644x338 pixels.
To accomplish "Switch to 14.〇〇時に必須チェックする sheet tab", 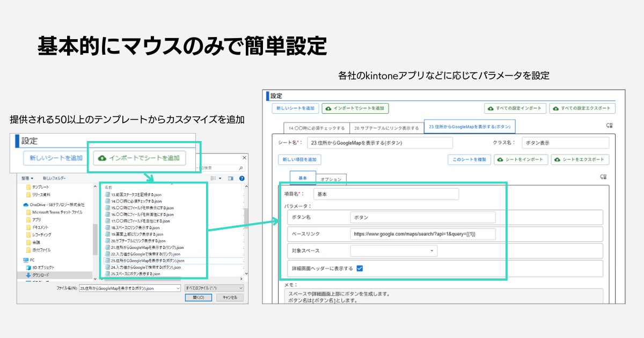I will click(317, 128).
